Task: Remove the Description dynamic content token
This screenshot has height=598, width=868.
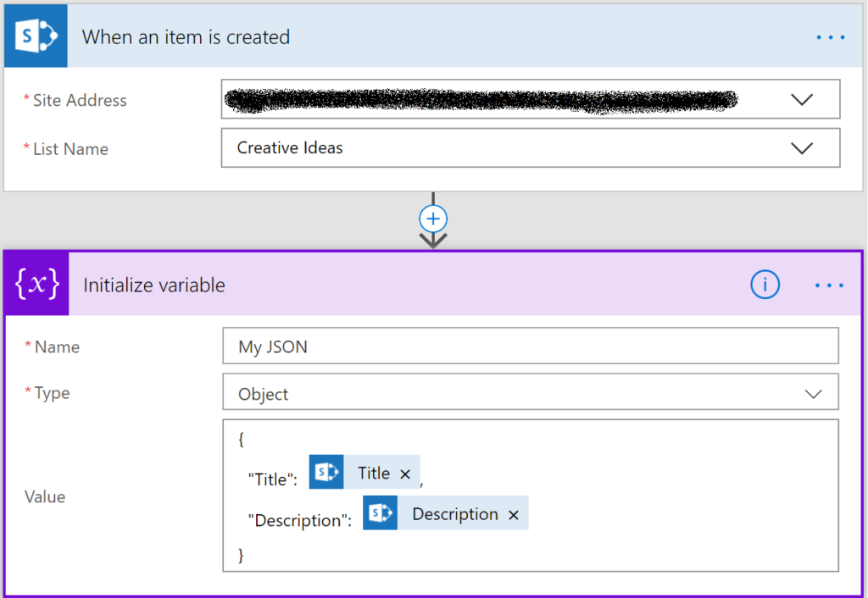Action: (514, 513)
